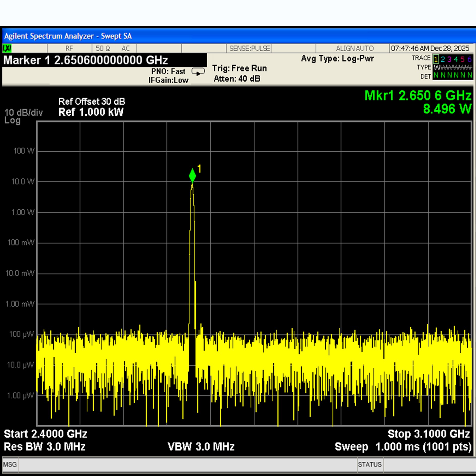476x476 pixels.
Task: Click the Ref Offset 30 dB text
Action: click(x=92, y=101)
